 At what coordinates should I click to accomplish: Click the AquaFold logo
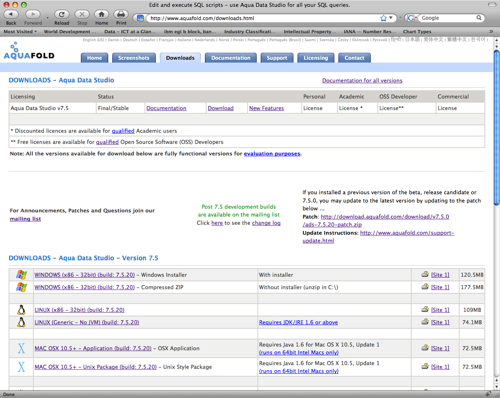pos(29,51)
